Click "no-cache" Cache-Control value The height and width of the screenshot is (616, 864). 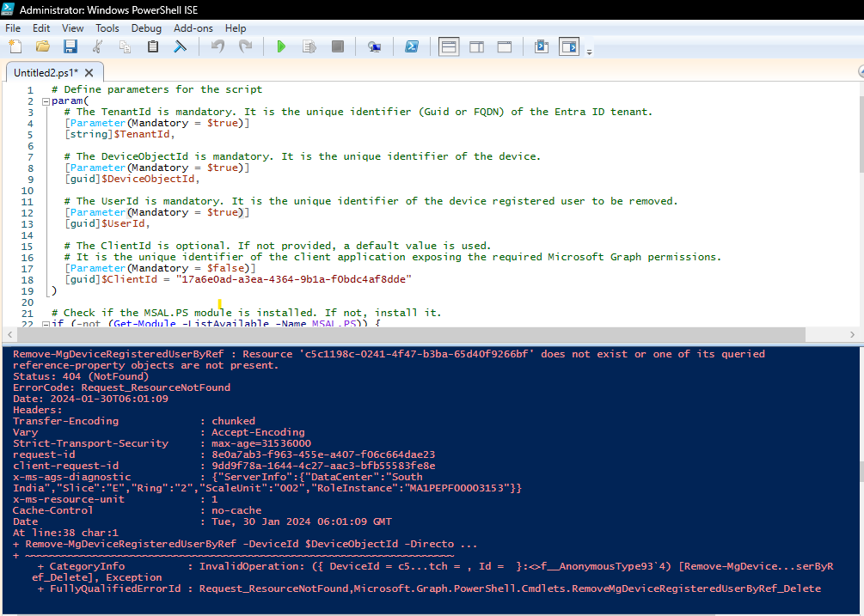click(x=236, y=510)
